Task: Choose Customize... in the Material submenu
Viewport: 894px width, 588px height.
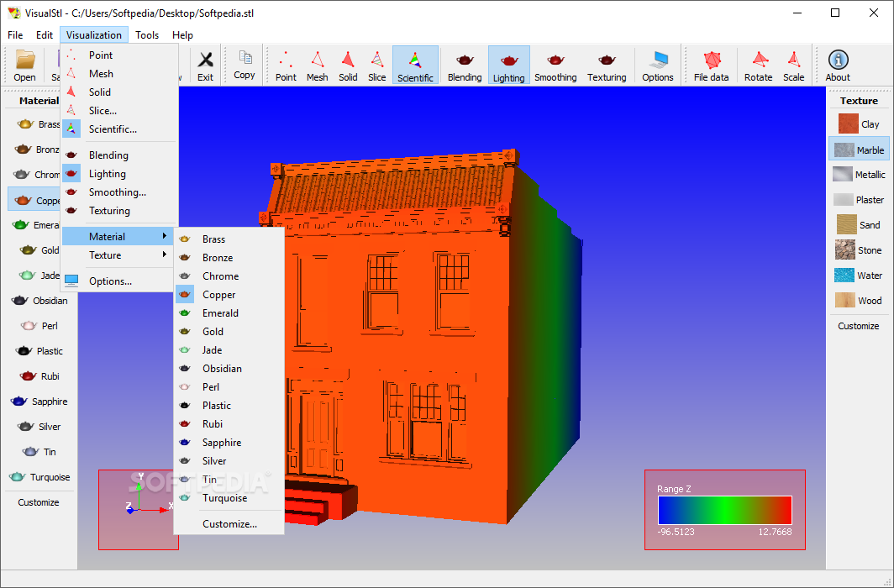Action: (x=229, y=523)
